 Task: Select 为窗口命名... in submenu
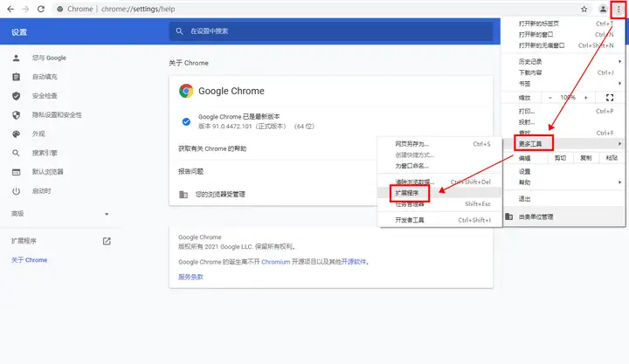440,166
